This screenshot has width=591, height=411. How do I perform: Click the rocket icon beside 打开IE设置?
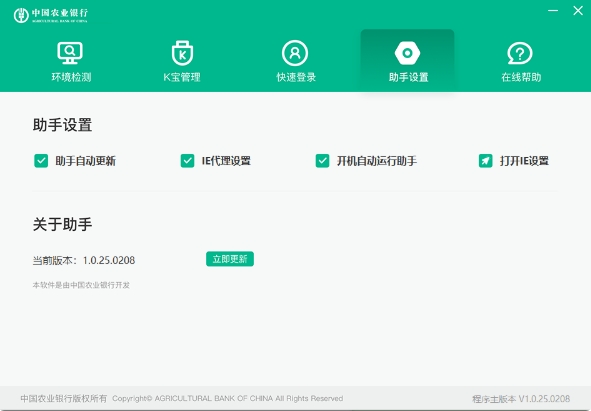pos(485,161)
